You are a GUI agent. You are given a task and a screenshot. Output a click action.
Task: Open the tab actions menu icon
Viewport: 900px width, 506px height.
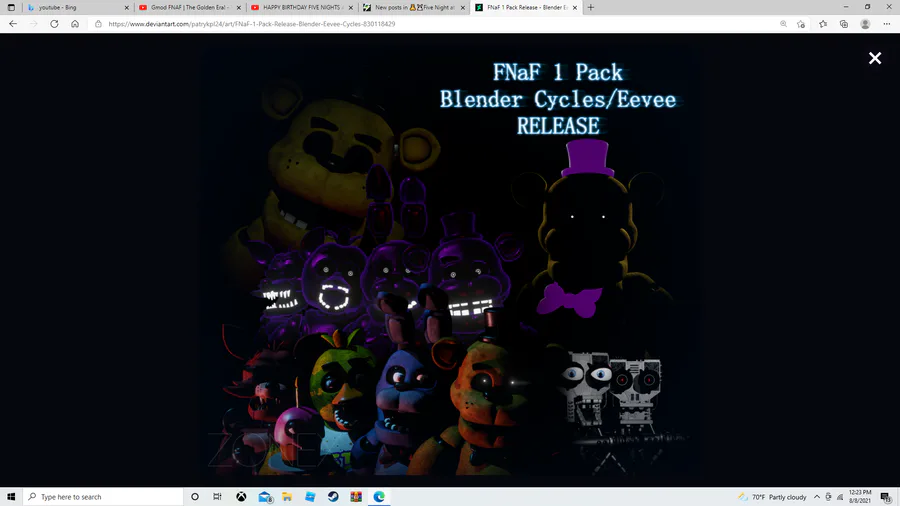11,7
